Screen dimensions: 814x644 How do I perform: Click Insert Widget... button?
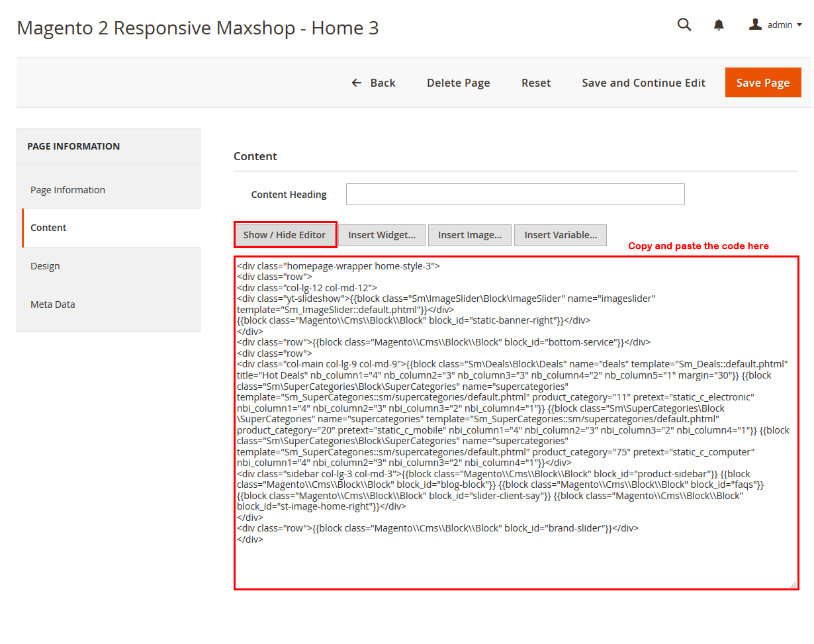click(382, 235)
